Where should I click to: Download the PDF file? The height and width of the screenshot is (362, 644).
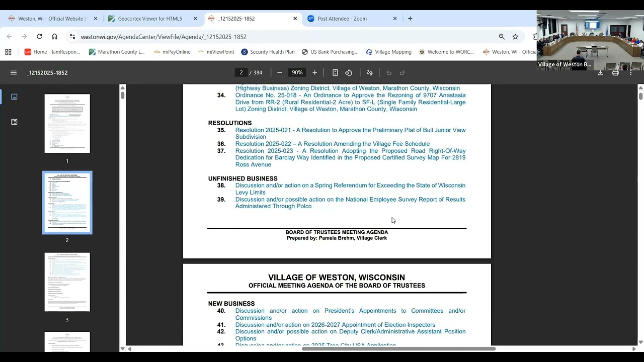point(600,73)
